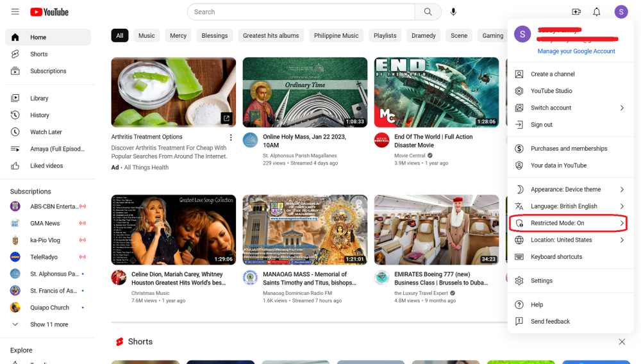The width and height of the screenshot is (641, 364).
Task: Click Manage your Google Account
Action: pos(576,51)
